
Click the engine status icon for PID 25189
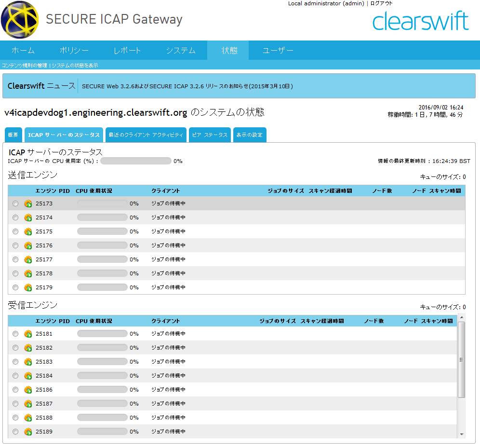28,432
